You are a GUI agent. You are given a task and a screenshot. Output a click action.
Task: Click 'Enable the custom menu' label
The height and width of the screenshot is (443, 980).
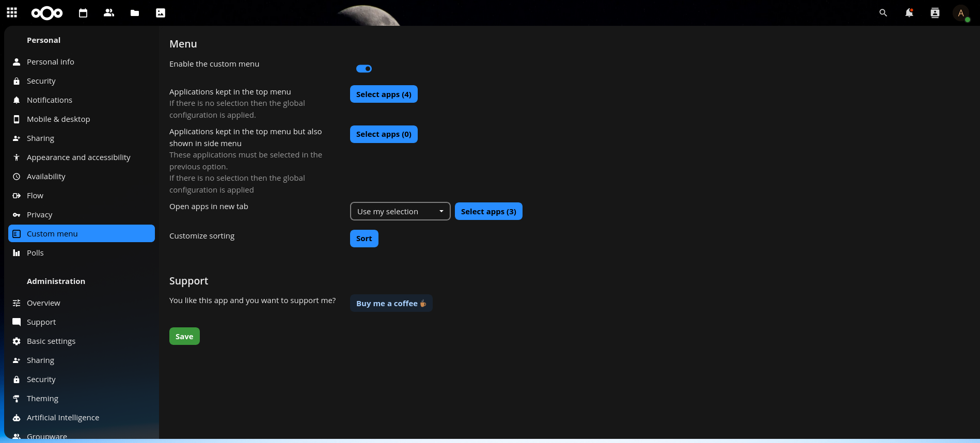(x=214, y=64)
